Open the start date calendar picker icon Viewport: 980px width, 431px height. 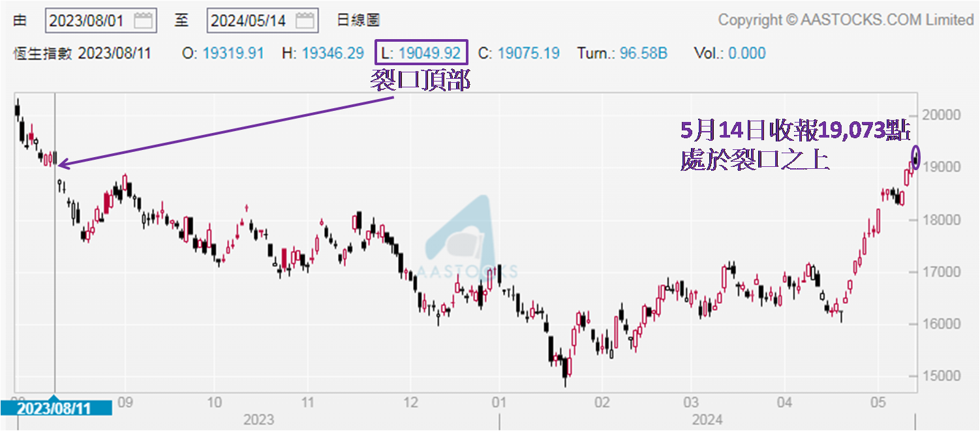pyautogui.click(x=143, y=20)
